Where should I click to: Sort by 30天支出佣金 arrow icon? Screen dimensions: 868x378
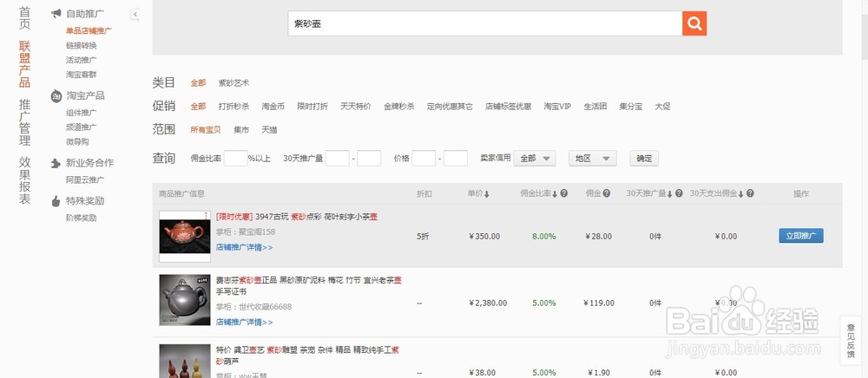740,194
